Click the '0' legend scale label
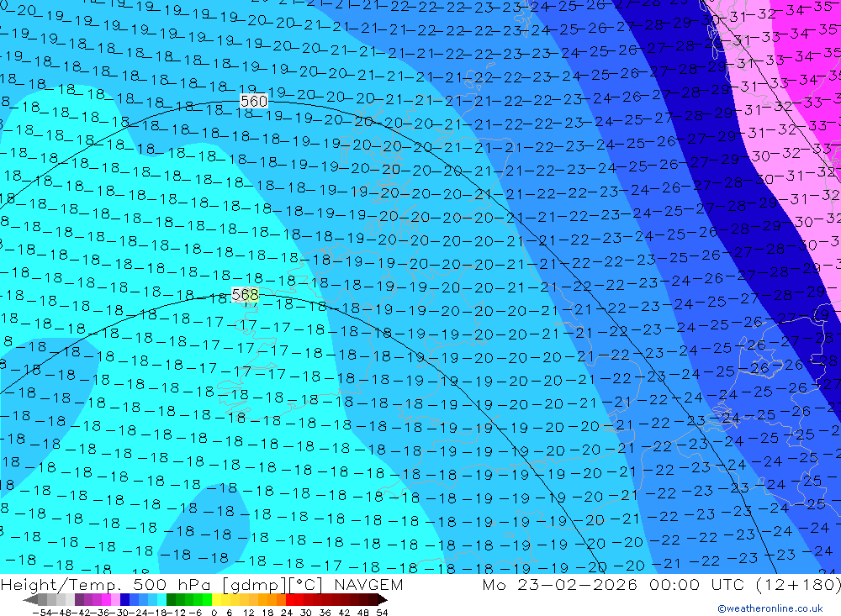Screen dimensions: 841x616 point(214,613)
